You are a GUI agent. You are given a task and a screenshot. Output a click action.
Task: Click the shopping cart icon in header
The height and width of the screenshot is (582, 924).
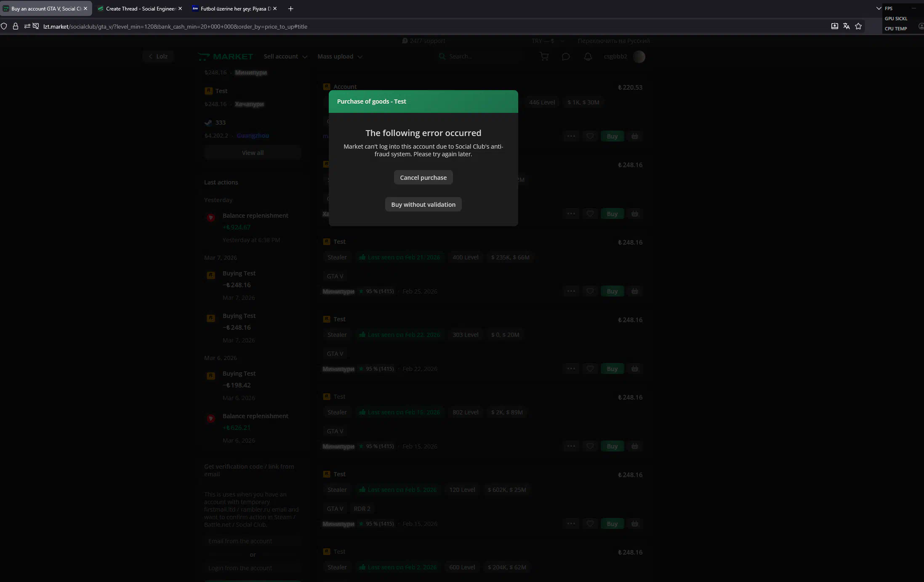544,56
